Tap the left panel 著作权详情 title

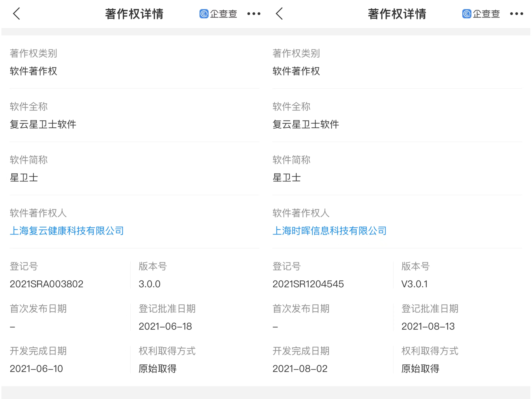(x=134, y=14)
